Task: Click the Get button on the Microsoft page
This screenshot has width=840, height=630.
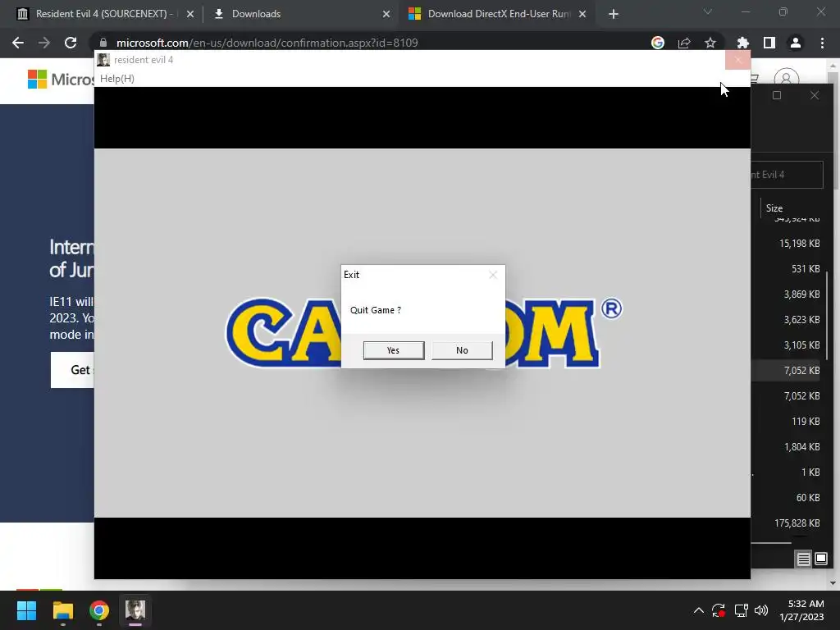Action: point(73,370)
